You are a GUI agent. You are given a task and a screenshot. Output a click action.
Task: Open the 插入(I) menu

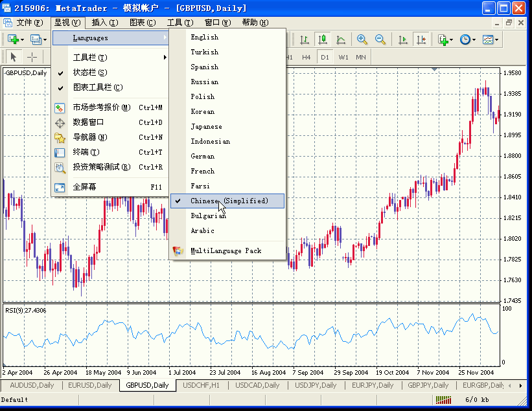(105, 23)
